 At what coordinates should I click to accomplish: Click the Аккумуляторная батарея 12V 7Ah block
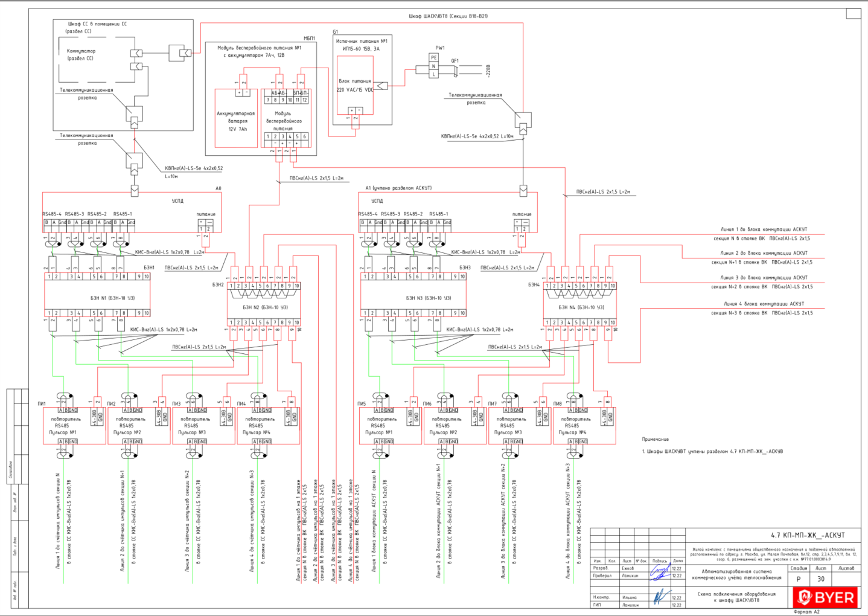[237, 118]
